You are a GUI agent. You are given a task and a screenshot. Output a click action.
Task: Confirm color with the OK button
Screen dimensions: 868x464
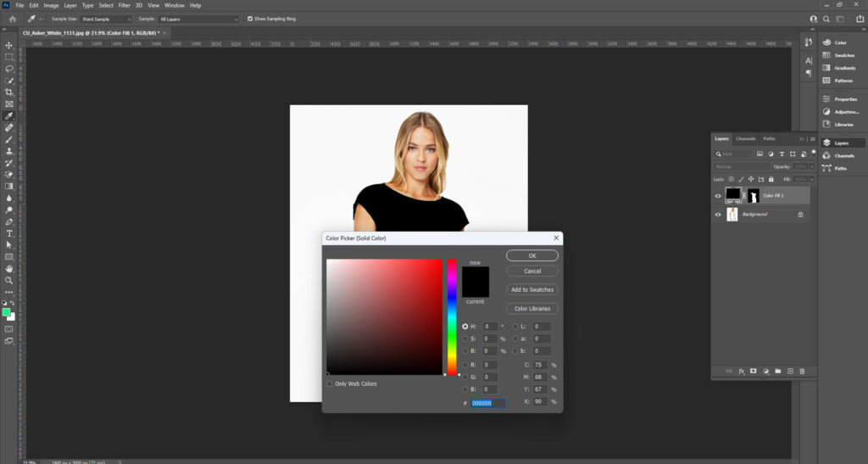pyautogui.click(x=532, y=256)
